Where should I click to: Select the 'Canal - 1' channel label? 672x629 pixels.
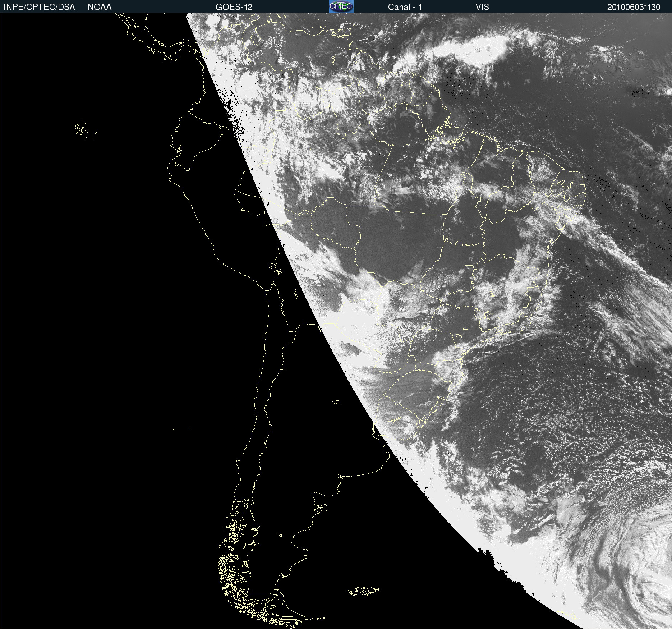(x=405, y=7)
